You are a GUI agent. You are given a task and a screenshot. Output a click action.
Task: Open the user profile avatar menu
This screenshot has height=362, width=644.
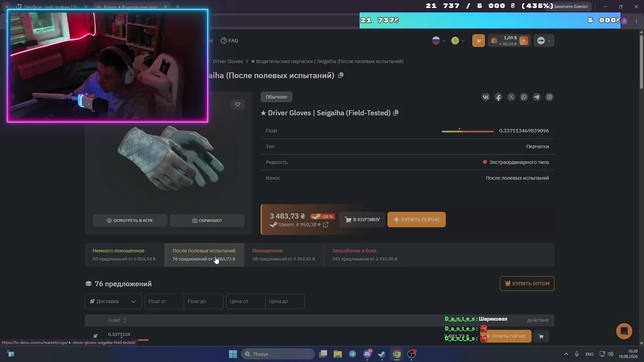click(x=544, y=41)
